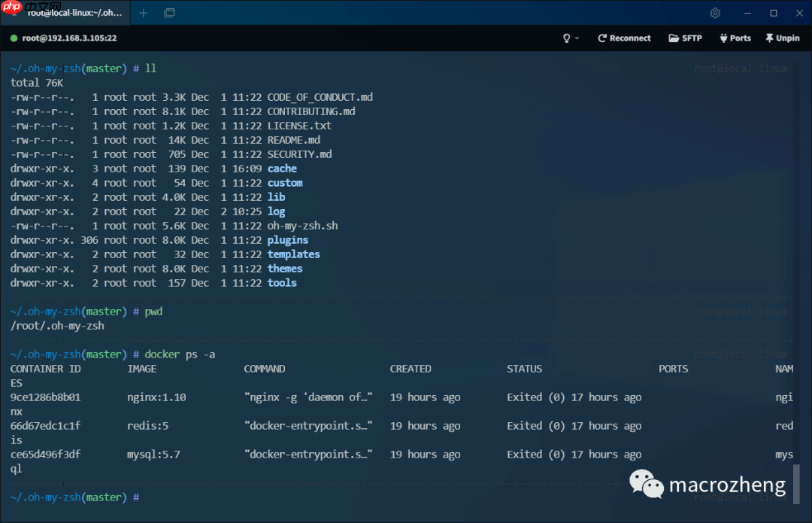Open the SFTP file browser
The width and height of the screenshot is (812, 523).
(685, 38)
